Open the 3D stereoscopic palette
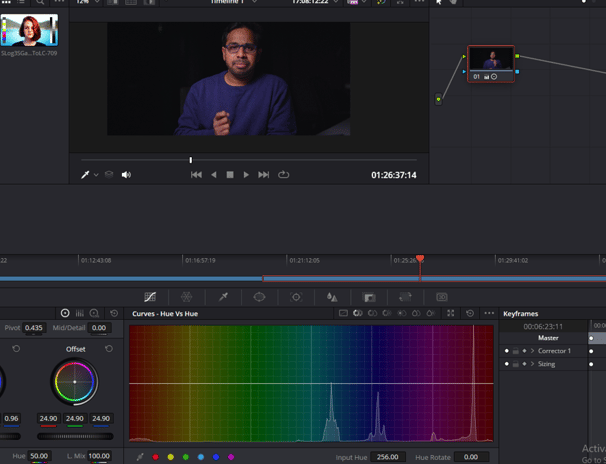 tap(442, 297)
